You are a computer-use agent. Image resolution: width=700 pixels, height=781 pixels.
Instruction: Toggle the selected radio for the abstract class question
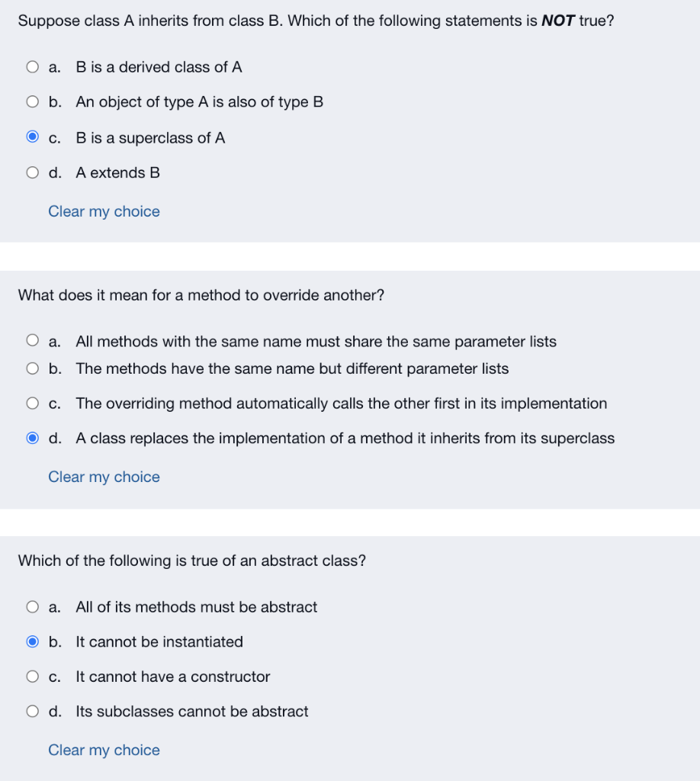[x=32, y=641]
